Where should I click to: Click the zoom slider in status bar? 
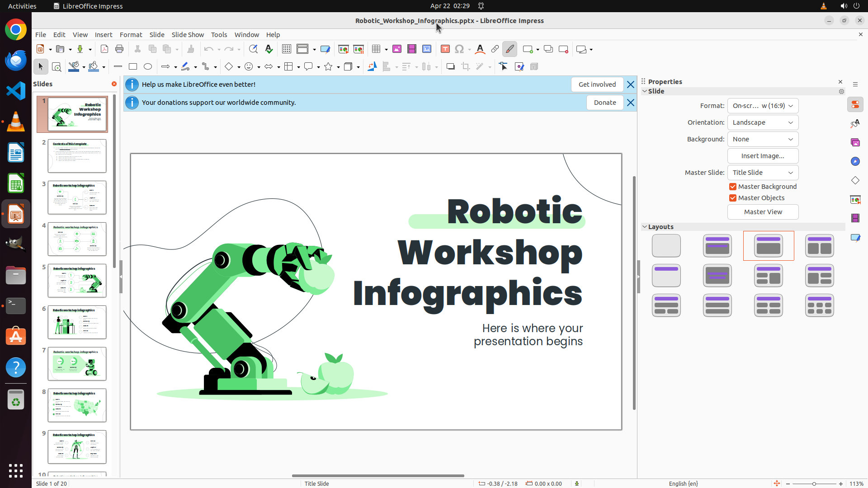(814, 483)
